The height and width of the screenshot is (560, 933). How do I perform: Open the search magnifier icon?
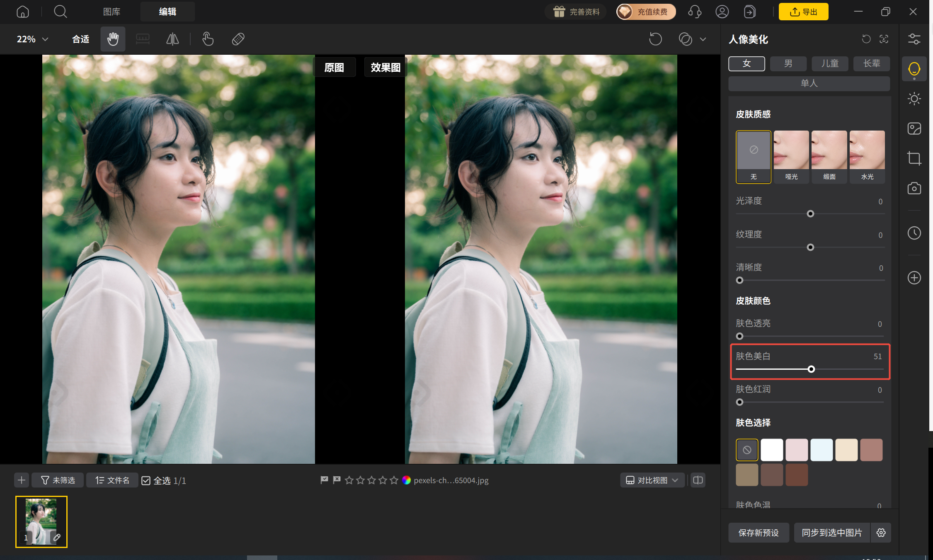coord(61,12)
